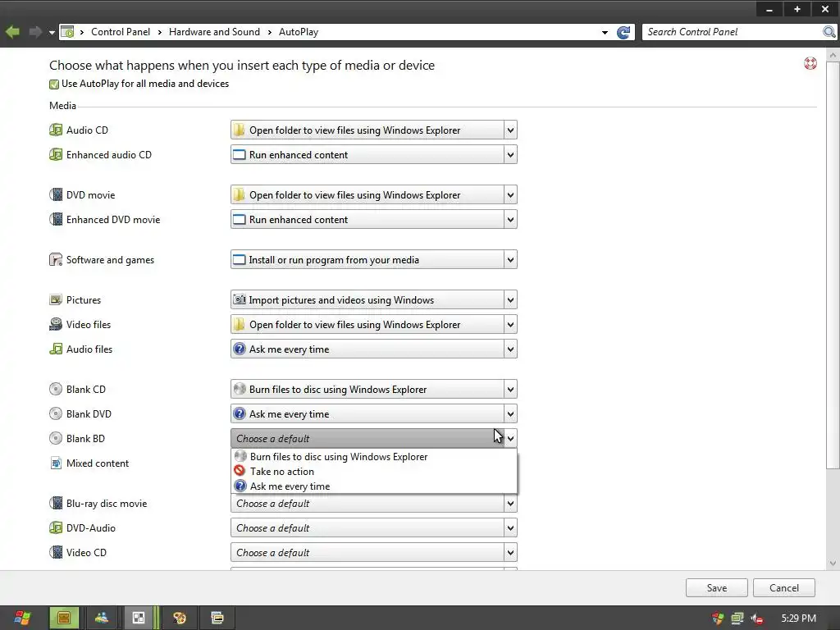Click the DVD-Audio icon

pyautogui.click(x=56, y=527)
